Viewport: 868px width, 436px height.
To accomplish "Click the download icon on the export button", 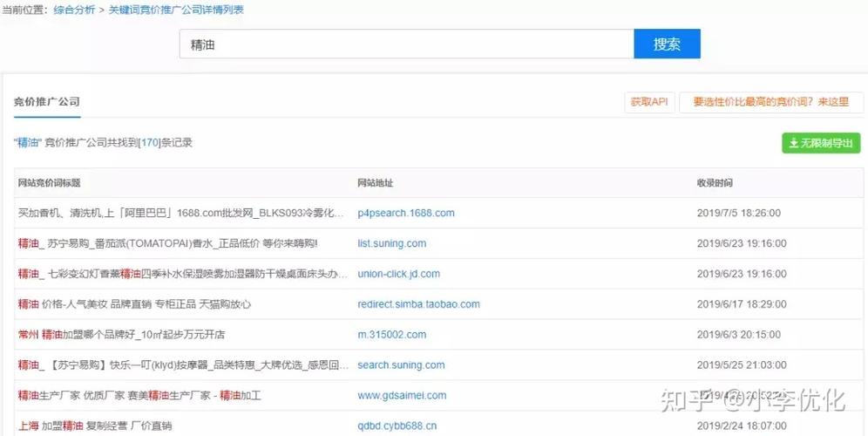I will [794, 144].
